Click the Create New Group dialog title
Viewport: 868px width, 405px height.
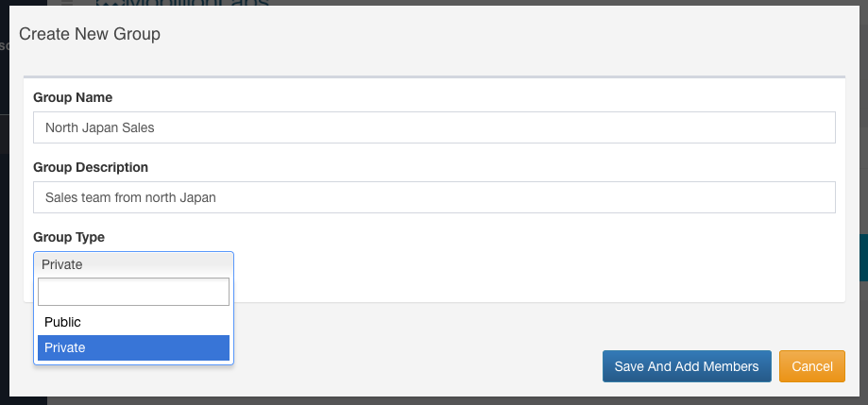point(90,34)
